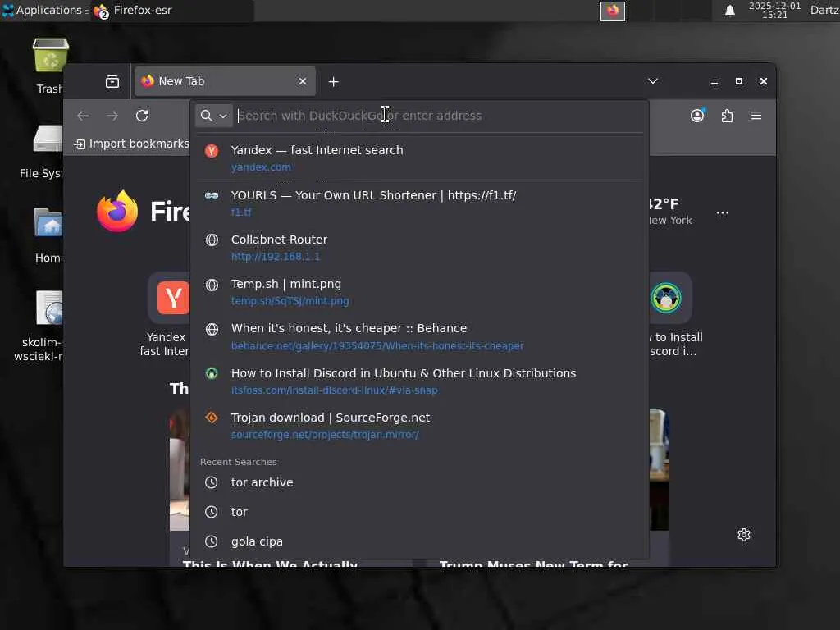The width and height of the screenshot is (840, 630).
Task: Click globe icon beside Collabnet Router
Action: tap(212, 240)
